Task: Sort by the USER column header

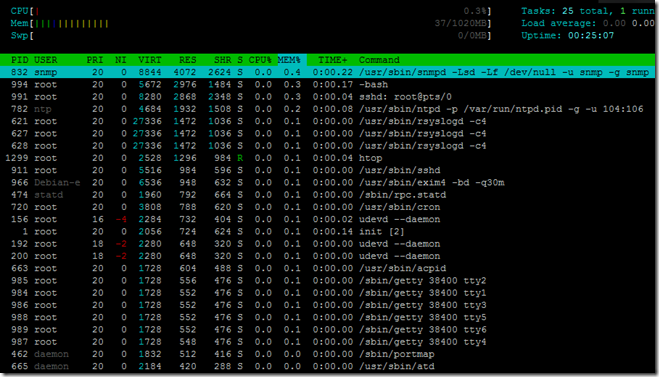Action: click(45, 60)
